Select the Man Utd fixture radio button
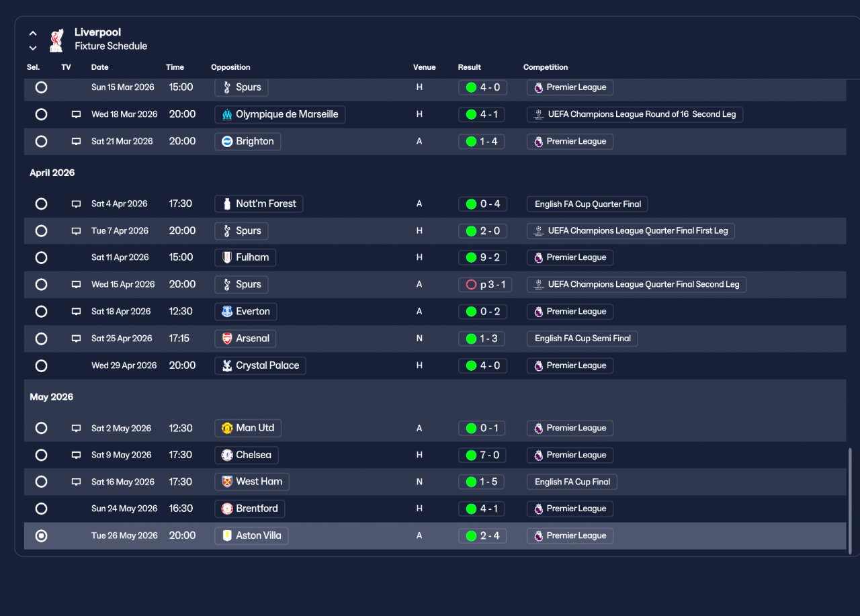 41,428
